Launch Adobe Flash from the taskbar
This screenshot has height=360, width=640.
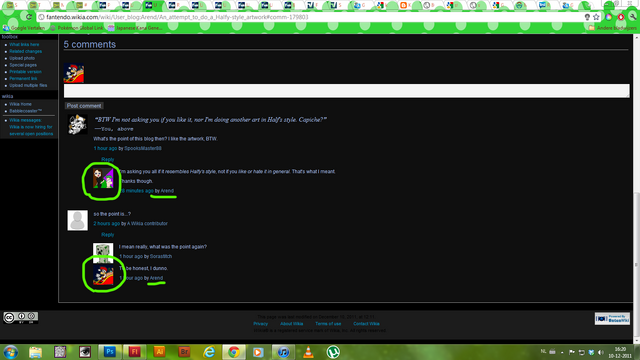click(134, 352)
